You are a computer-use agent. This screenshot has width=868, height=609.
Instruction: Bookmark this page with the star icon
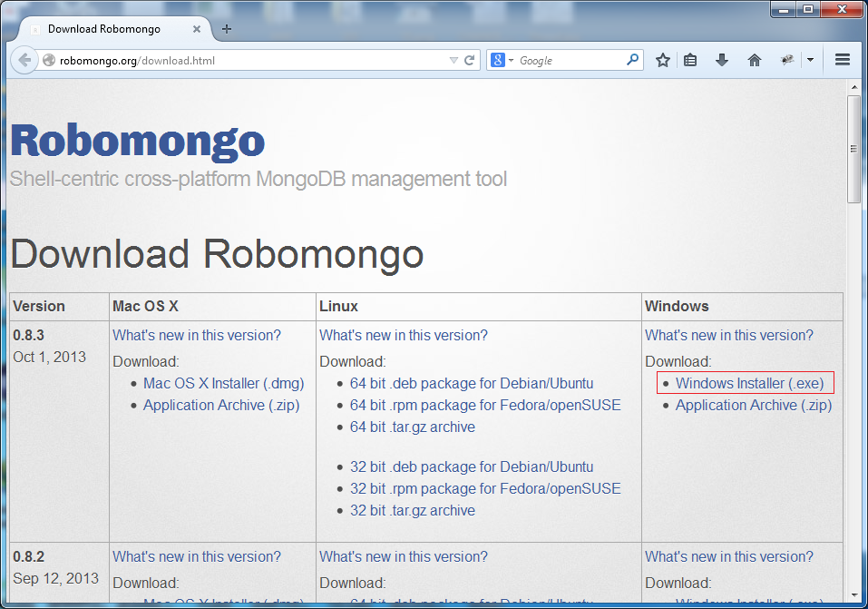point(663,60)
